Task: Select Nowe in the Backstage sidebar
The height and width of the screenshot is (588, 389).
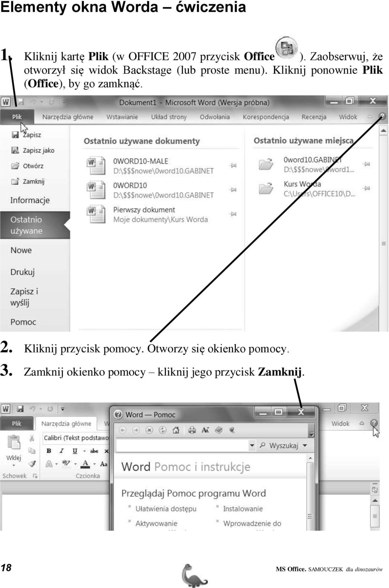Action: (21, 250)
